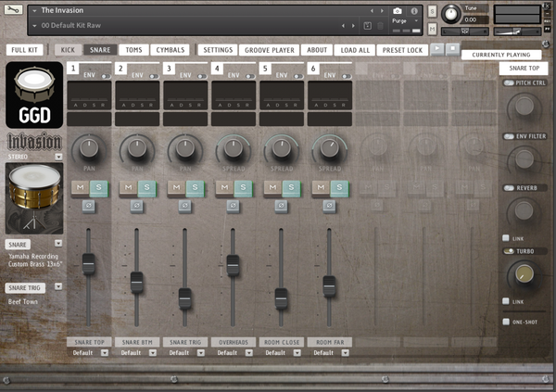
Task: Toggle ENV switch on channel 1
Action: [x=106, y=76]
